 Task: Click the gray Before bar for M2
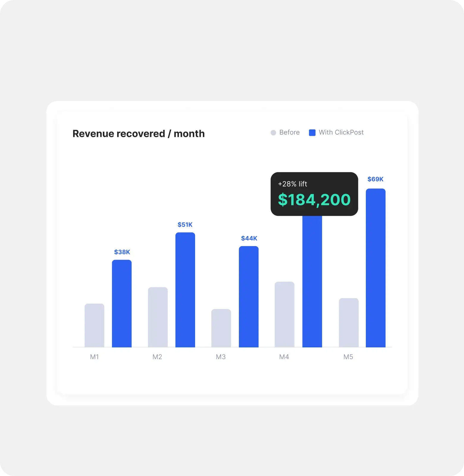(x=158, y=317)
